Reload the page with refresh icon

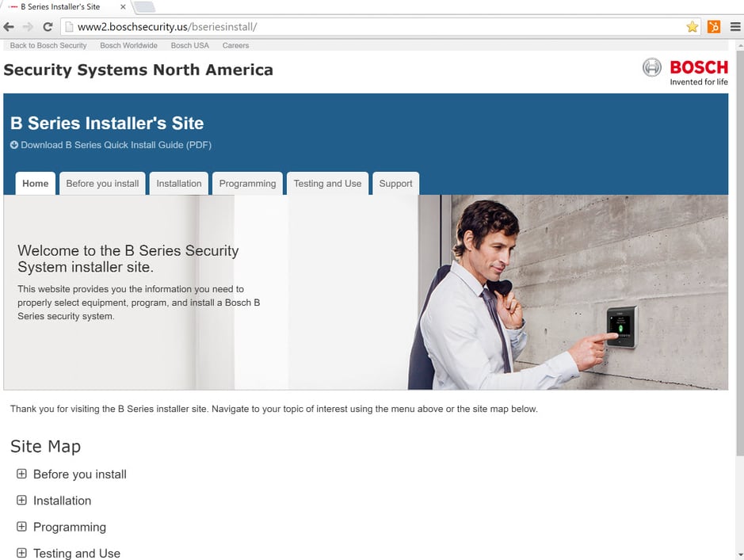coord(48,27)
